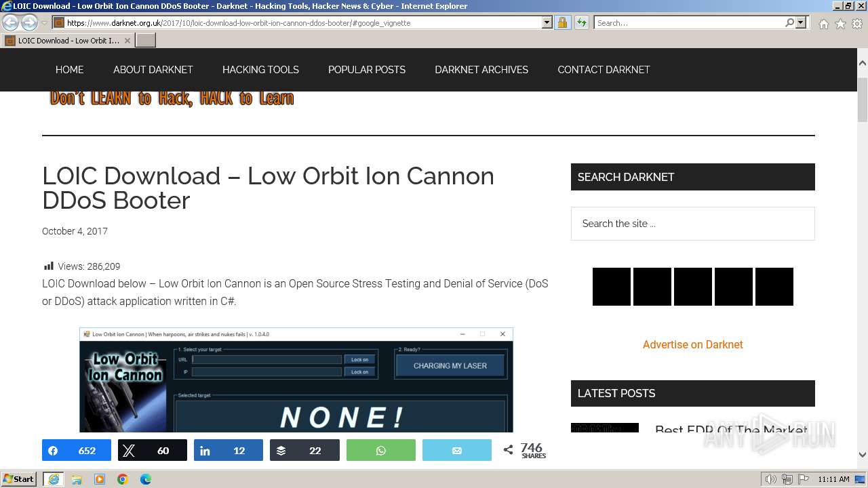Expand the recent pages dropdown beside Forward
Screen dimensions: 868x488
tap(44, 23)
